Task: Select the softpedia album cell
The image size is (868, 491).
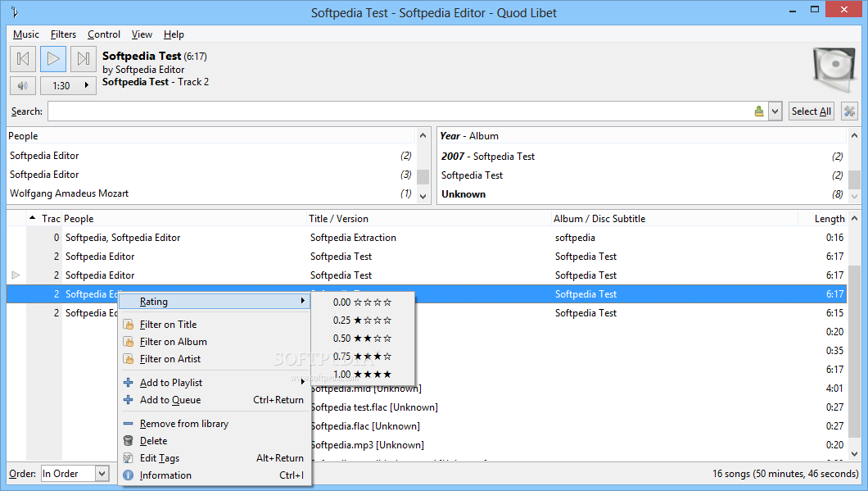Action: pyautogui.click(x=575, y=238)
